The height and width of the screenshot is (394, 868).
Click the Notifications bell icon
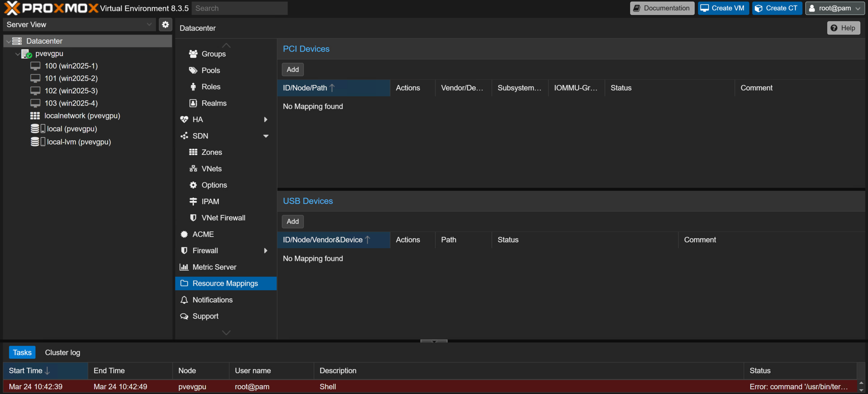184,300
